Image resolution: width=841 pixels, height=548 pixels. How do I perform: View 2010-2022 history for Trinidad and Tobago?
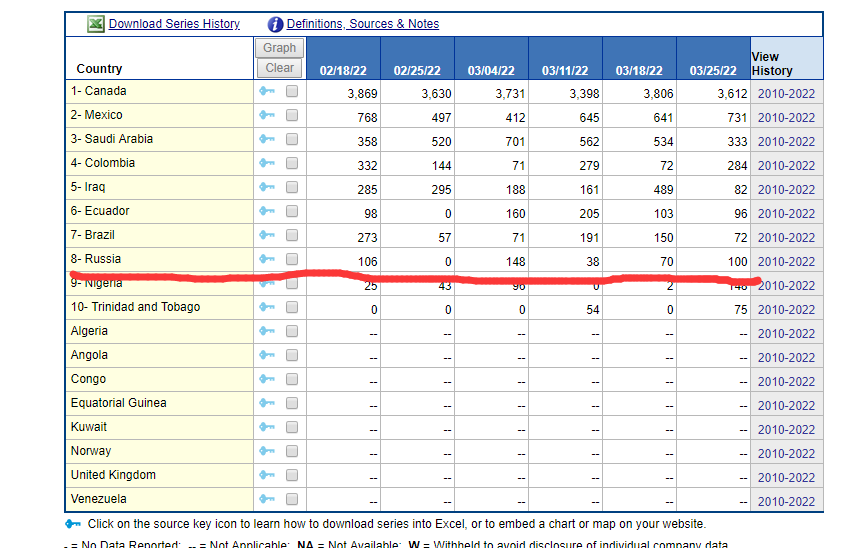coord(786,310)
